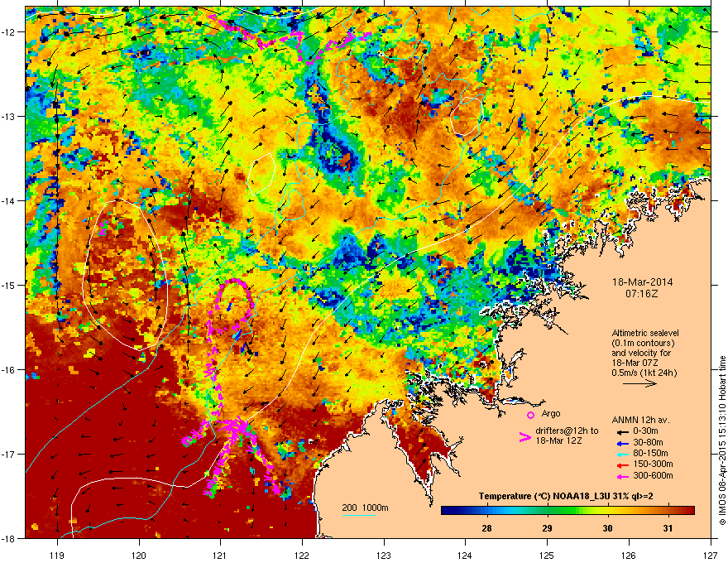This screenshot has width=728, height=563.
Task: Click the green section of colorbar above 29
Action: (548, 511)
